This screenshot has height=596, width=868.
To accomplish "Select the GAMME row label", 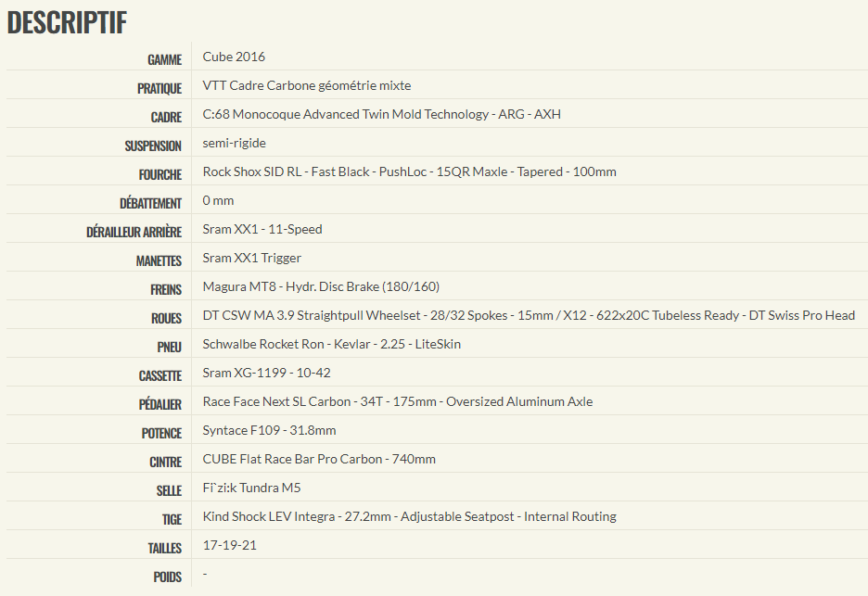I will pyautogui.click(x=164, y=59).
